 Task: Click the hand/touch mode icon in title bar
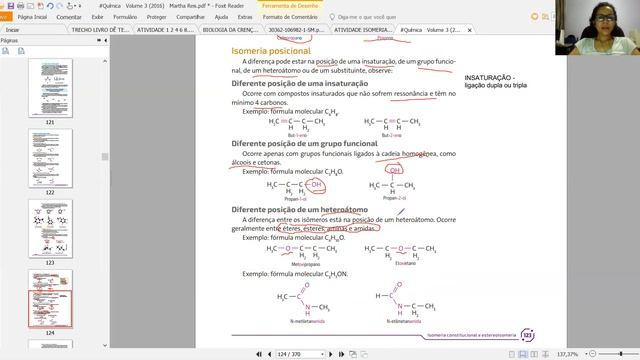[x=70, y=6]
